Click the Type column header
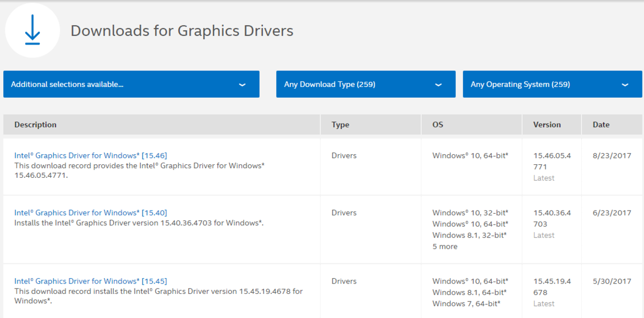644x318 pixels. [x=340, y=125]
